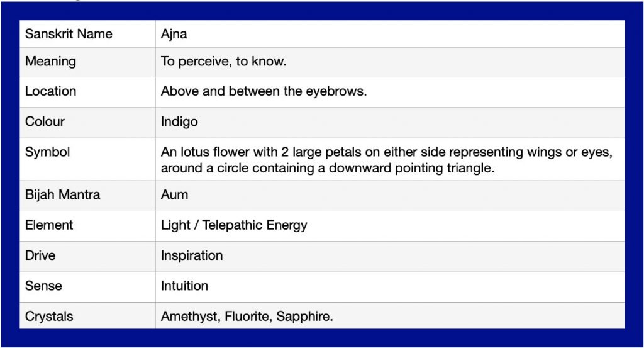Click the "Element" row label
644x348 pixels.
click(x=49, y=225)
